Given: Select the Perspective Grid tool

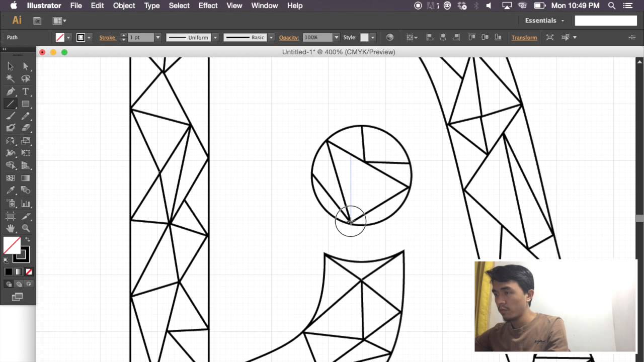Looking at the screenshot, I should point(26,165).
